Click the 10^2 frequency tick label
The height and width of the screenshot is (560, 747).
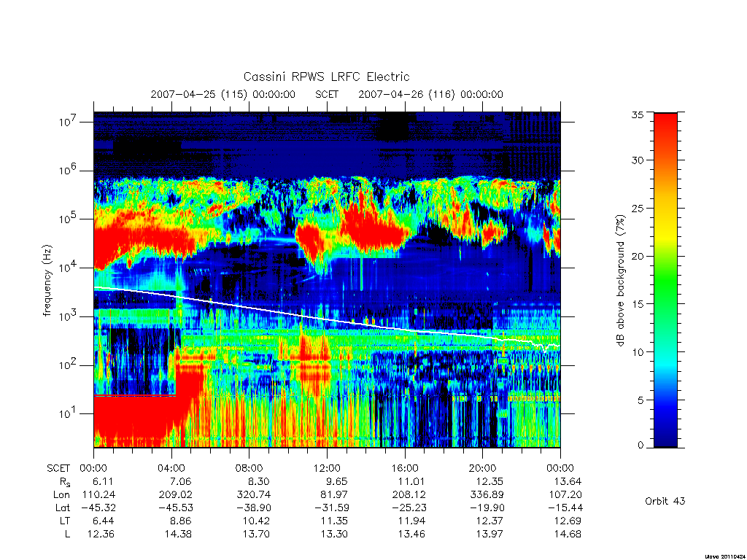click(x=69, y=365)
